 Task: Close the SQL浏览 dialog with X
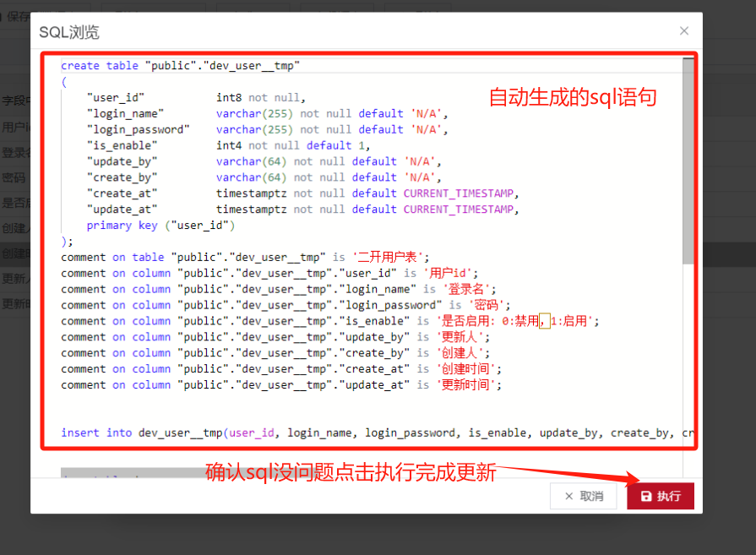[683, 31]
